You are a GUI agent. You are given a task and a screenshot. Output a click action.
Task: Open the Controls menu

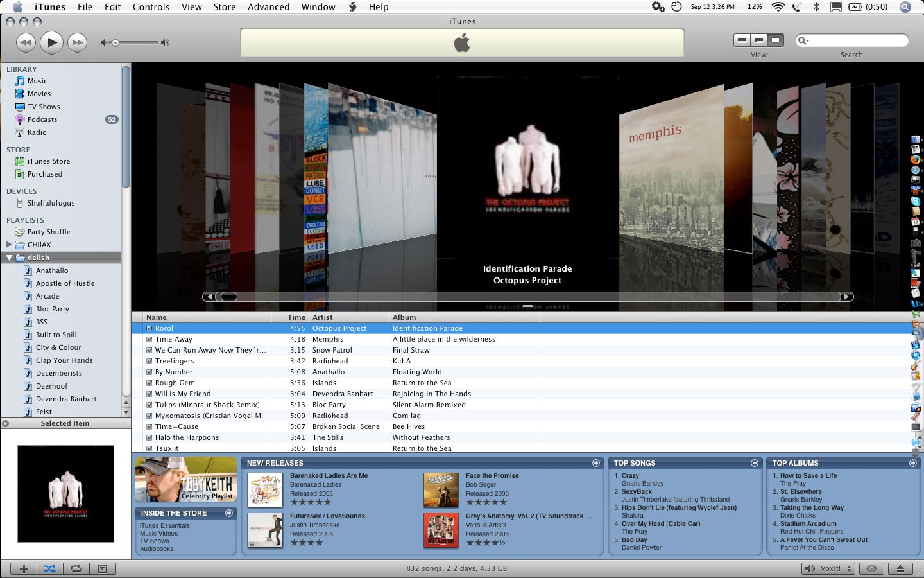point(151,7)
